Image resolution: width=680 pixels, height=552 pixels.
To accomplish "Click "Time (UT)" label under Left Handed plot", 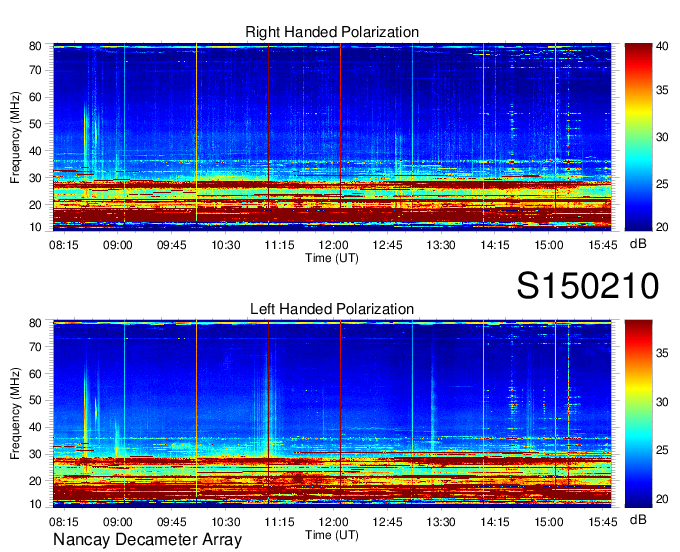I will 332,535.
